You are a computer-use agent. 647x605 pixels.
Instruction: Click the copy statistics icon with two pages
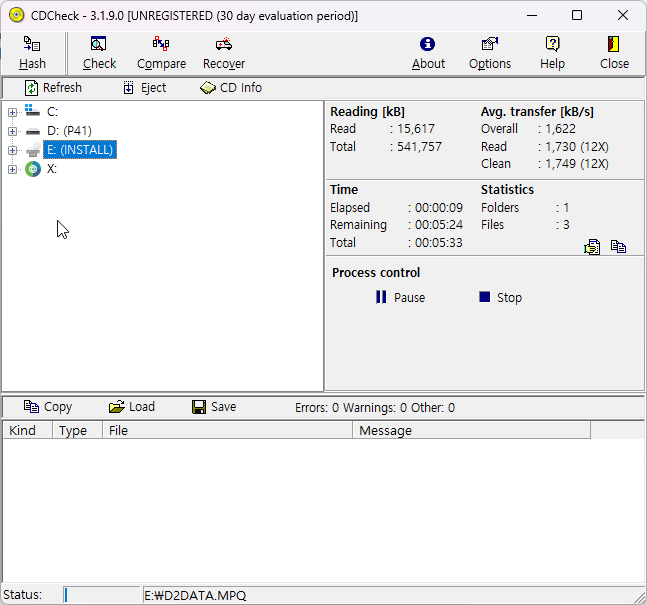(619, 246)
